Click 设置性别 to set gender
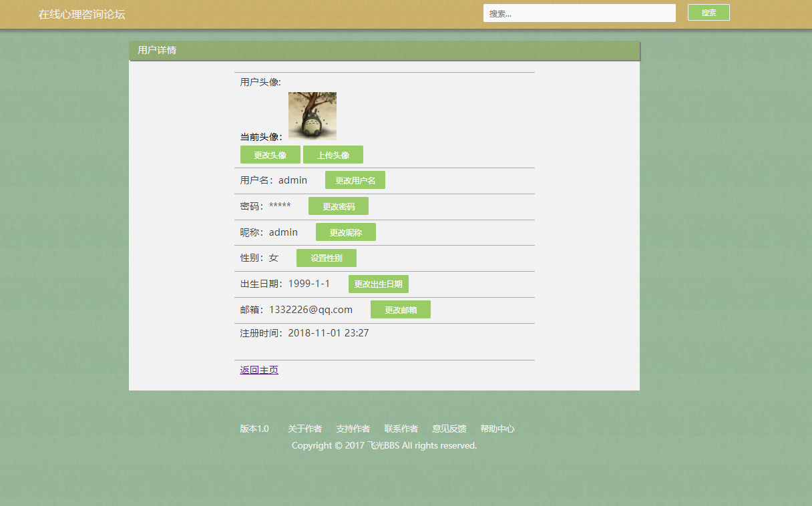The image size is (812, 506). click(x=327, y=258)
